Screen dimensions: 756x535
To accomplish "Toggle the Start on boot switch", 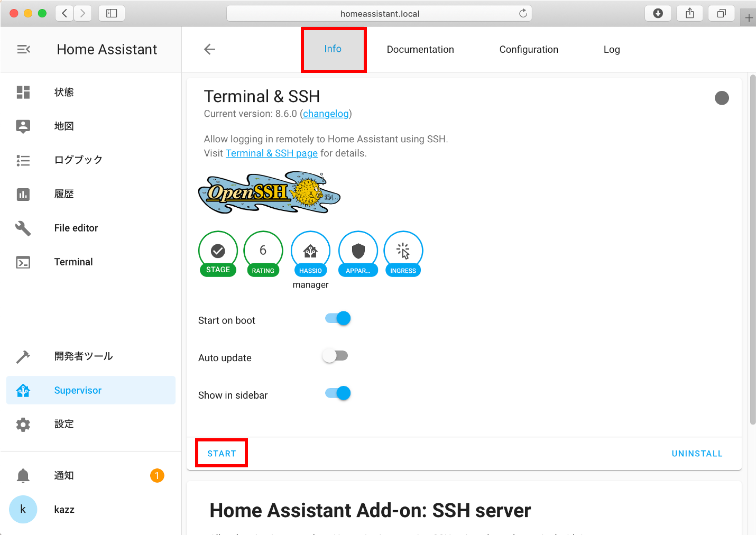I will 338,318.
